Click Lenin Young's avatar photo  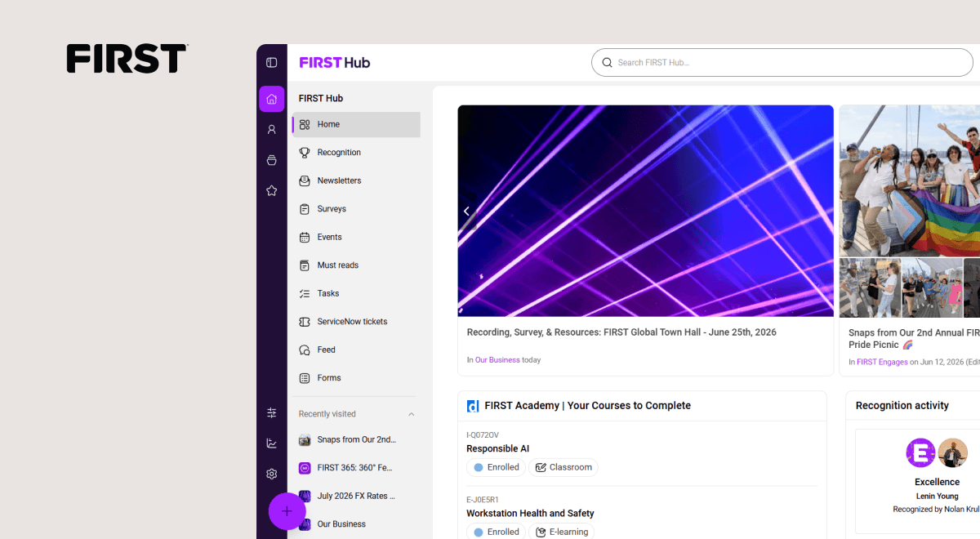pyautogui.click(x=952, y=452)
